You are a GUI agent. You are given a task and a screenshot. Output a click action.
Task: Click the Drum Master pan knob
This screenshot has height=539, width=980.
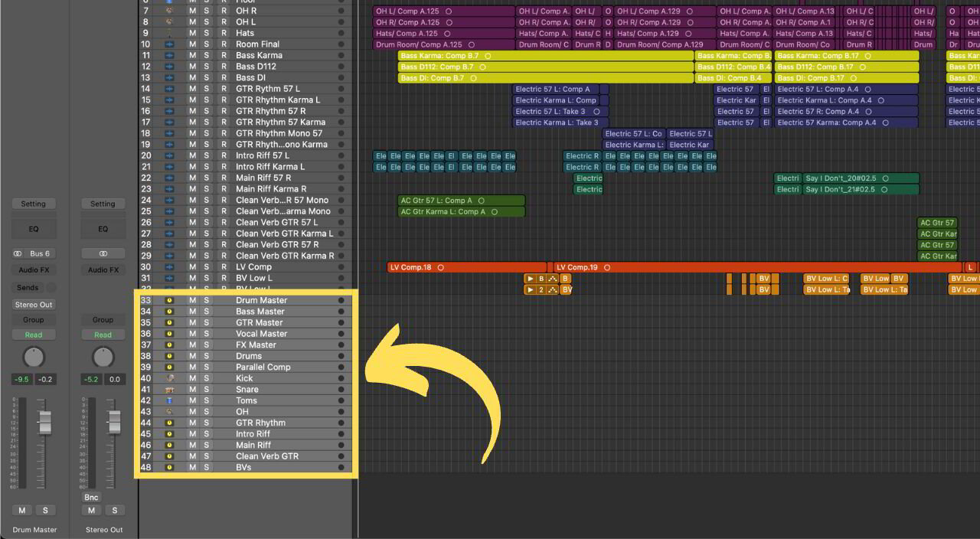pos(34,357)
